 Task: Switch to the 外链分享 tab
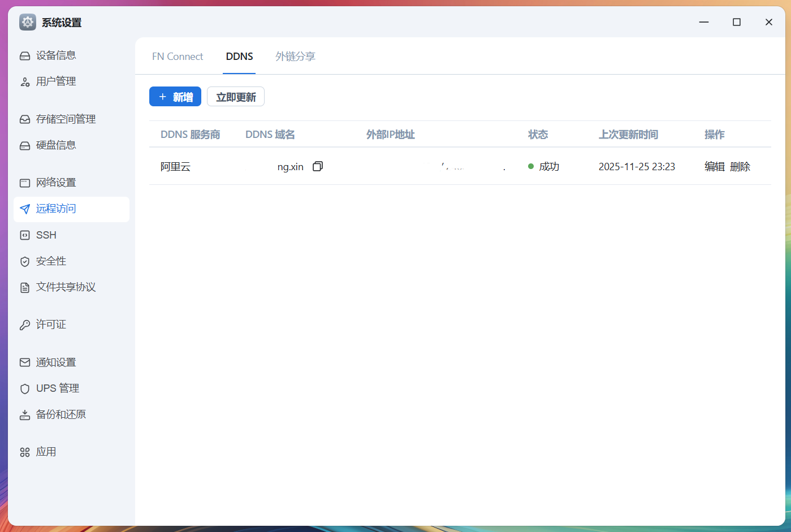(295, 57)
